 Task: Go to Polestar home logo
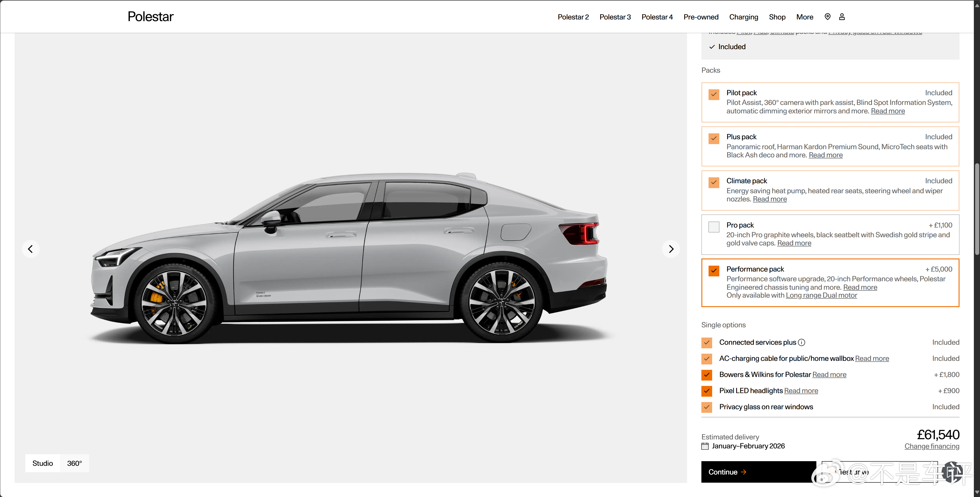point(150,17)
